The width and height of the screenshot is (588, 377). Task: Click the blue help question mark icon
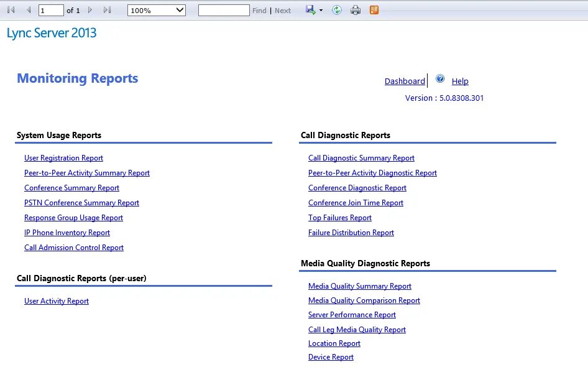(x=440, y=79)
